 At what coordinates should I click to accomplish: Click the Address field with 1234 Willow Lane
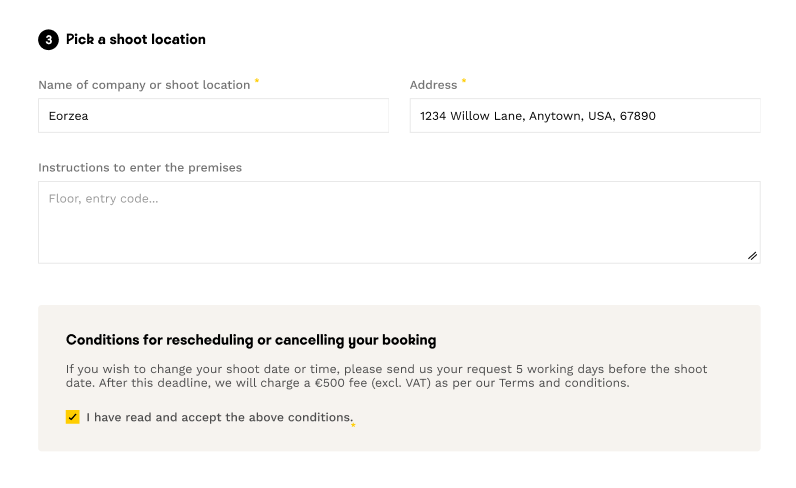click(585, 116)
